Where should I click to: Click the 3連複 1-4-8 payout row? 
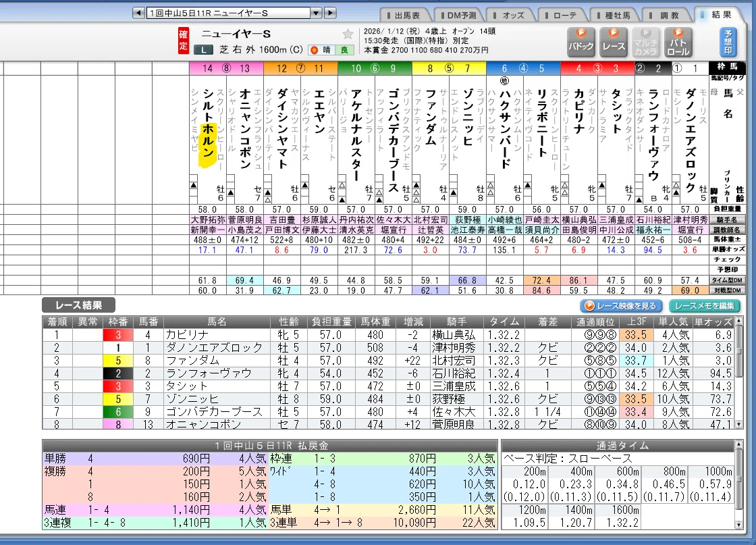click(155, 523)
